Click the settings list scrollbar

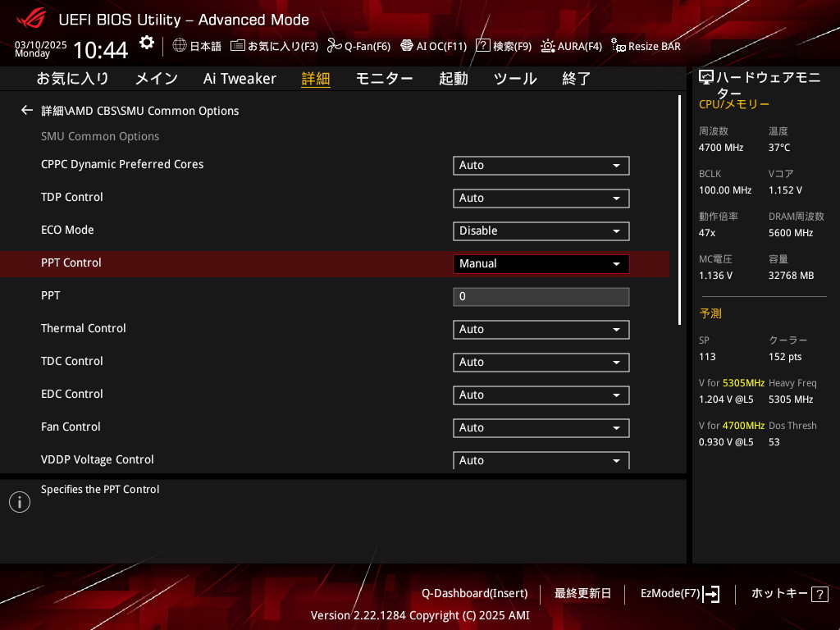679,210
